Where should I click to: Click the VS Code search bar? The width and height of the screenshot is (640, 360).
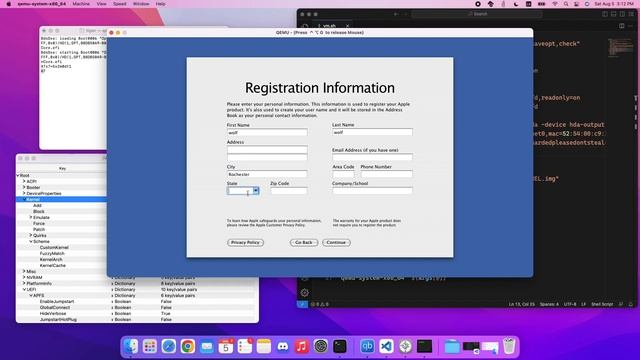[x=477, y=14]
